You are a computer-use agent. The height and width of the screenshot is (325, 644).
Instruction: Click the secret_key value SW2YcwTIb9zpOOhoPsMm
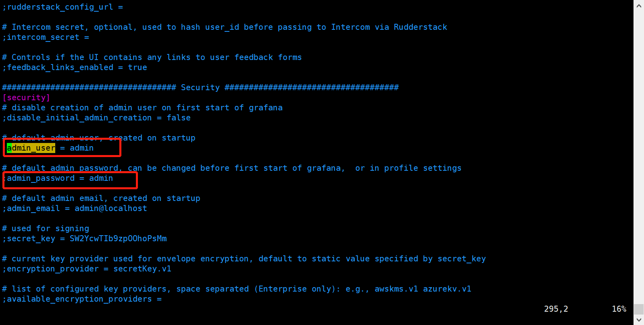pyautogui.click(x=118, y=239)
